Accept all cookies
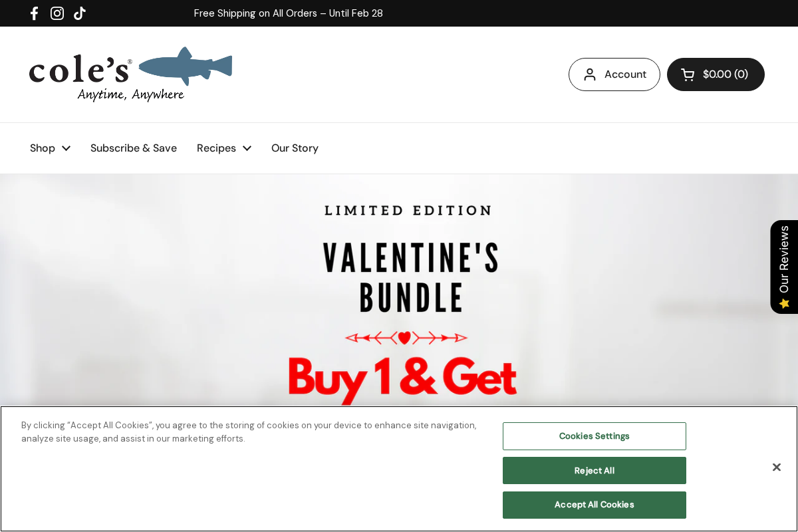Image resolution: width=798 pixels, height=532 pixels. 594,505
